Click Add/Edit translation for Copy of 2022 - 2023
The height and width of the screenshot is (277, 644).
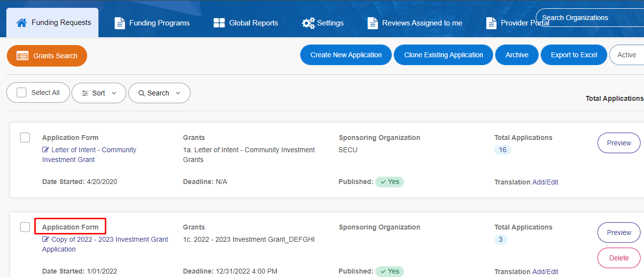[545, 272]
